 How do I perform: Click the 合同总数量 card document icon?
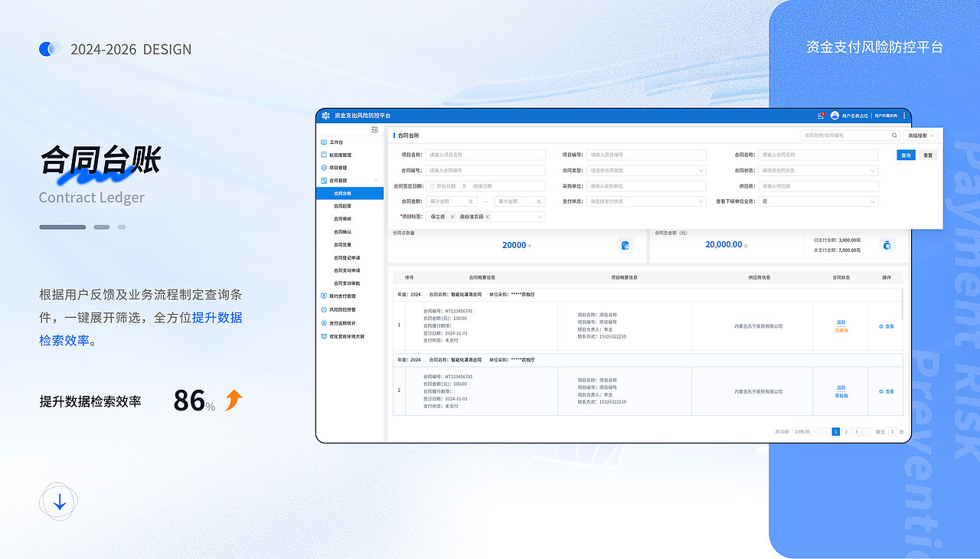pyautogui.click(x=626, y=246)
